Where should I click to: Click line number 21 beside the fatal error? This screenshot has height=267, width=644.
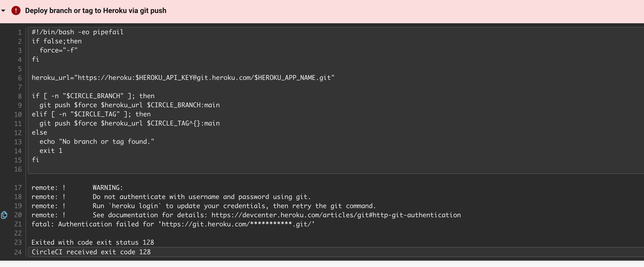click(x=18, y=224)
